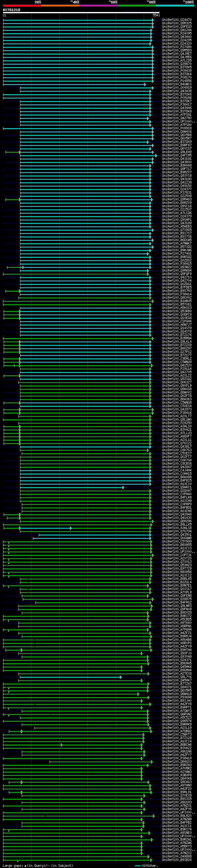
Task: Open hit UniRef100_Q43440
Action: (177, 37)
